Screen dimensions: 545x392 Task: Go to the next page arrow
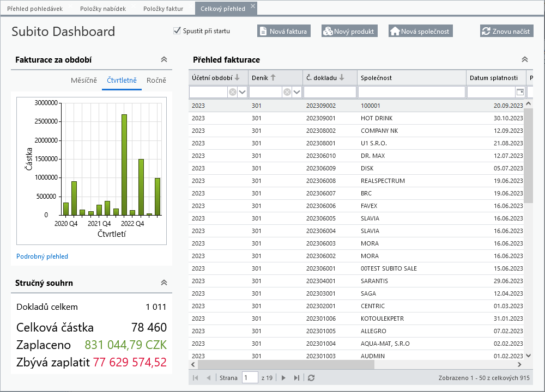pyautogui.click(x=283, y=378)
